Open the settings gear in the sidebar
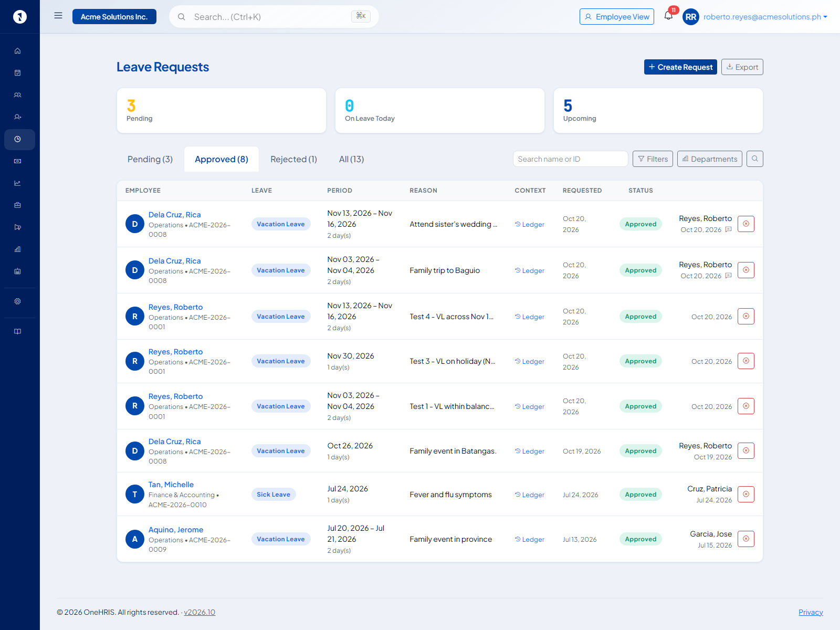This screenshot has height=630, width=840. click(x=17, y=301)
